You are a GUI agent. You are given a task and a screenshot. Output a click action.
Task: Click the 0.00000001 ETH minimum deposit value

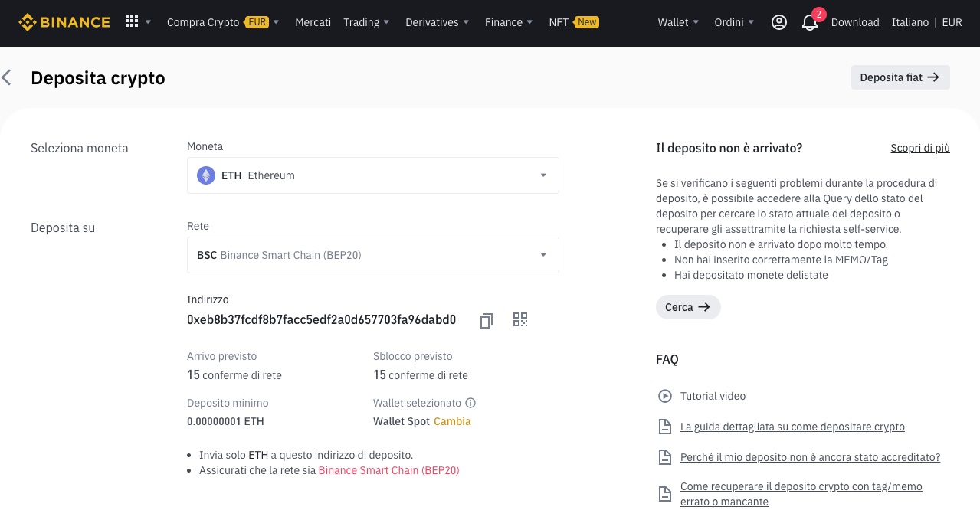225,421
